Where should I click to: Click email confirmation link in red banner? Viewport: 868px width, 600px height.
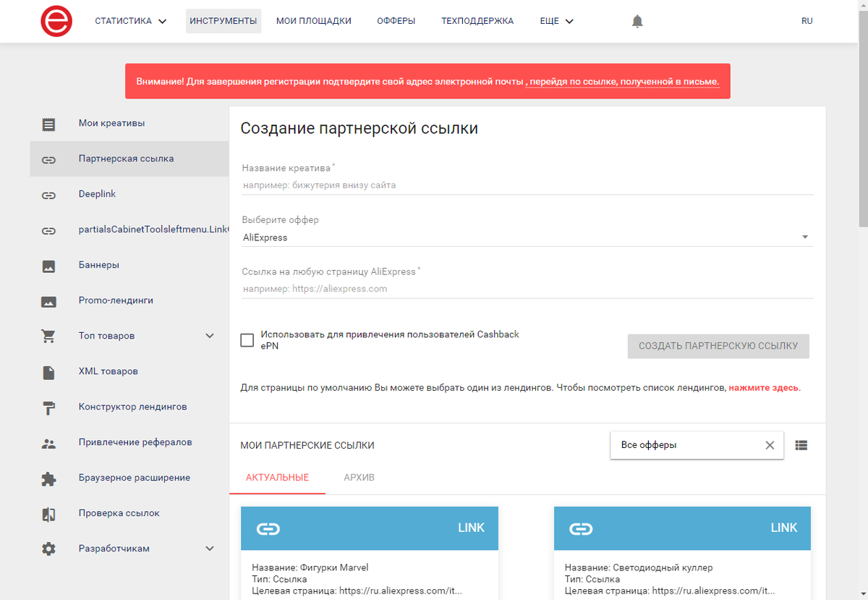point(624,82)
